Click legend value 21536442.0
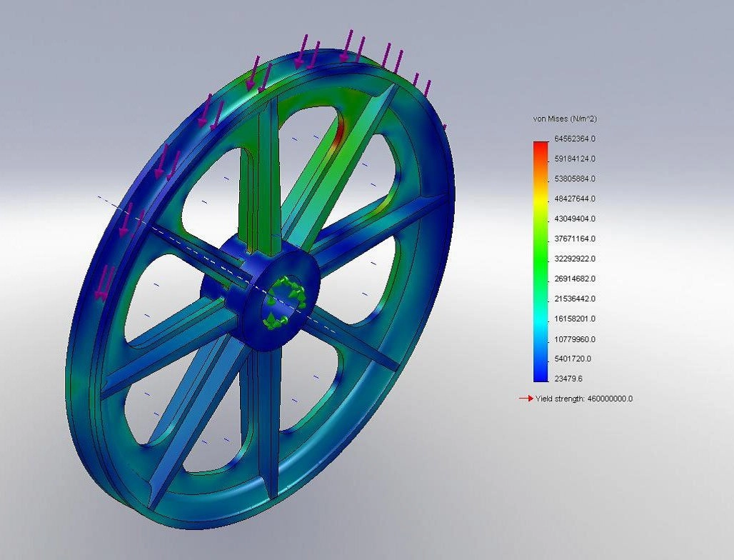The height and width of the screenshot is (560, 734). point(575,299)
